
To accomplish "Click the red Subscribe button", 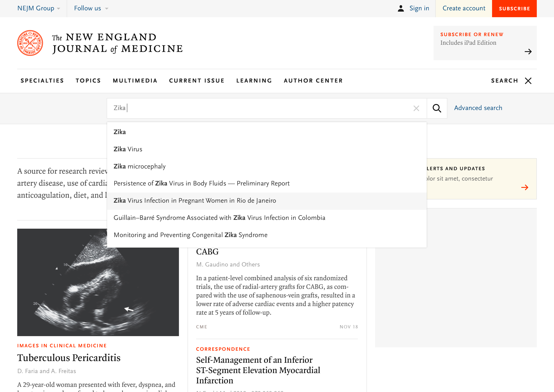I will tap(514, 8).
